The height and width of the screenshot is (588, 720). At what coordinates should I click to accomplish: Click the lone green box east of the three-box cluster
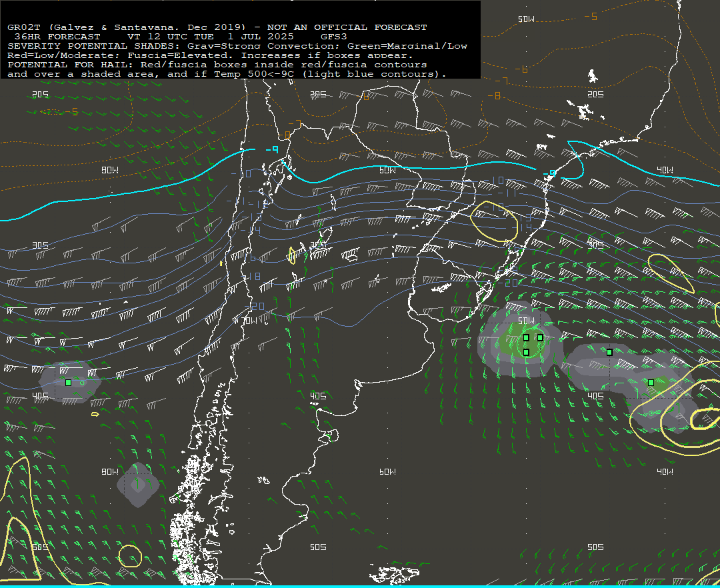tap(609, 352)
